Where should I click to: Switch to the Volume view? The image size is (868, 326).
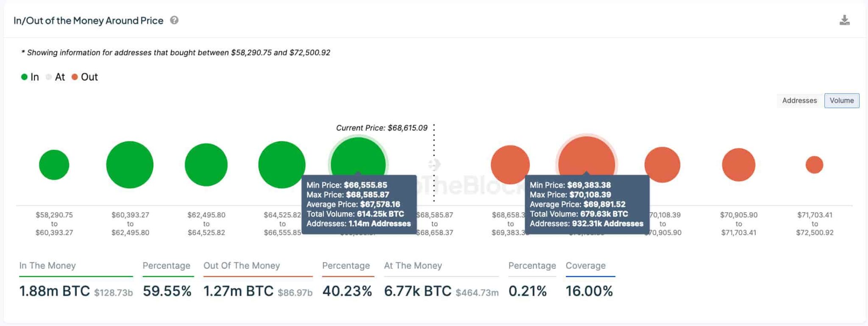842,101
